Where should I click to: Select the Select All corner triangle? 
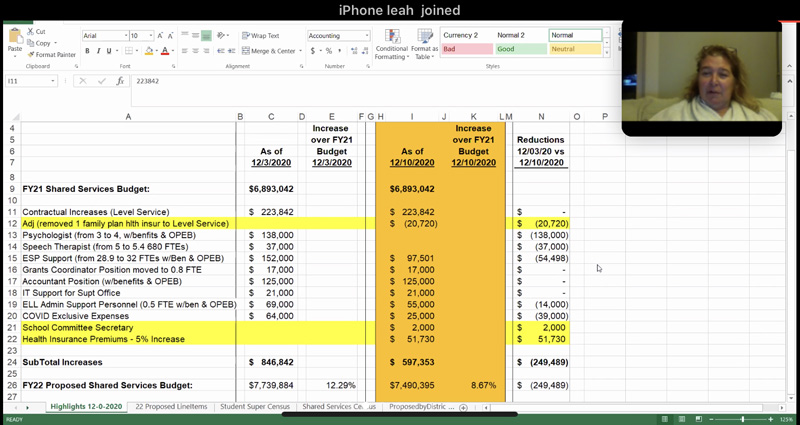[15, 117]
